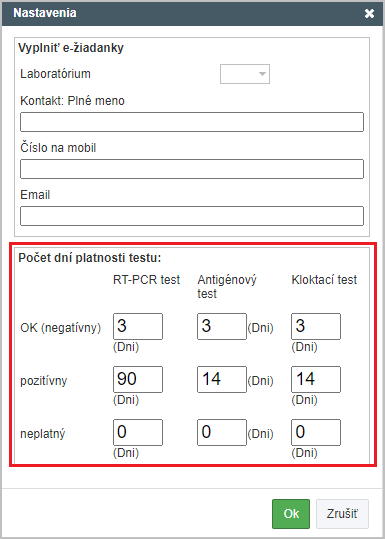The height and width of the screenshot is (539, 385).
Task: Edit Kloktací test negative days field
Action: click(x=316, y=326)
